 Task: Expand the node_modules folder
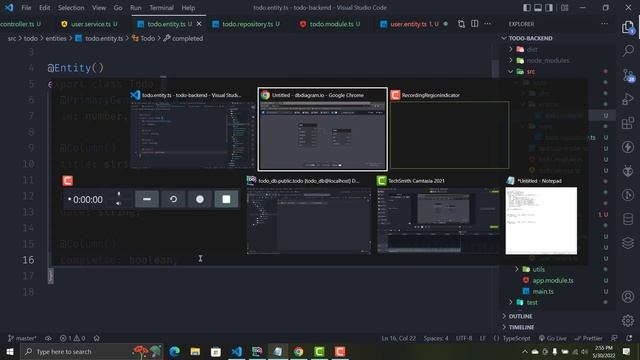(x=511, y=60)
